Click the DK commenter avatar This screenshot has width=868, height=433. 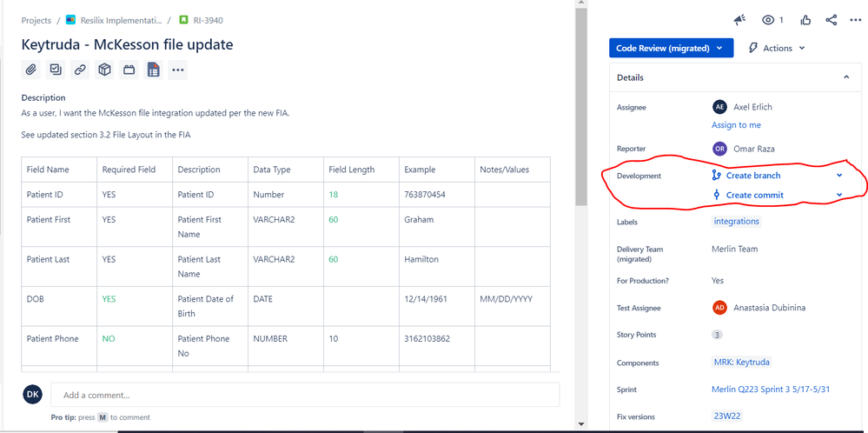pos(33,394)
